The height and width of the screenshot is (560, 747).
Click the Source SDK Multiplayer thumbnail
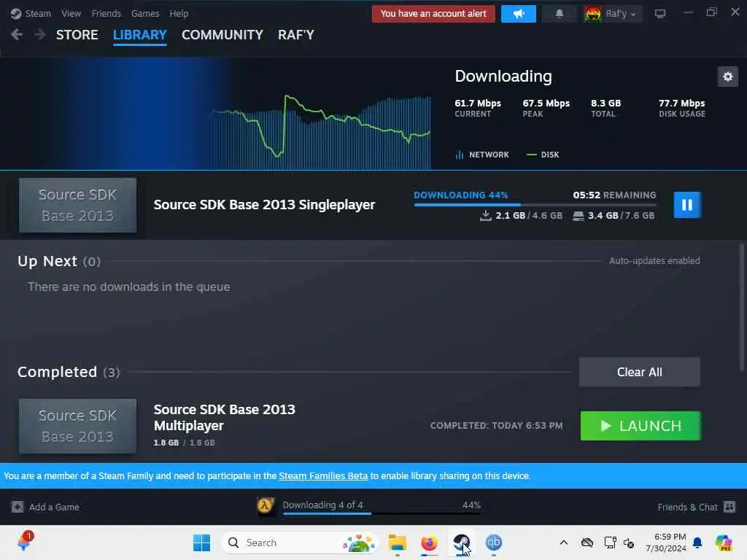[x=77, y=426]
